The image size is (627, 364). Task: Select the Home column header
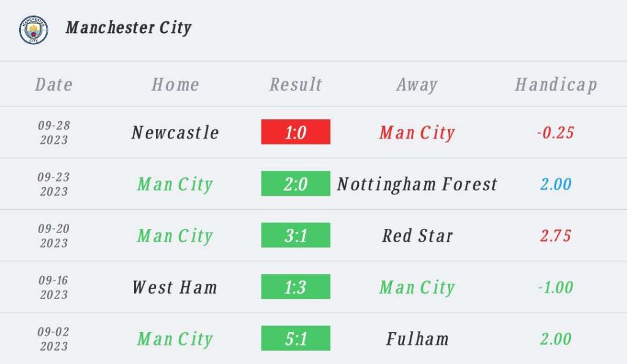pyautogui.click(x=175, y=84)
